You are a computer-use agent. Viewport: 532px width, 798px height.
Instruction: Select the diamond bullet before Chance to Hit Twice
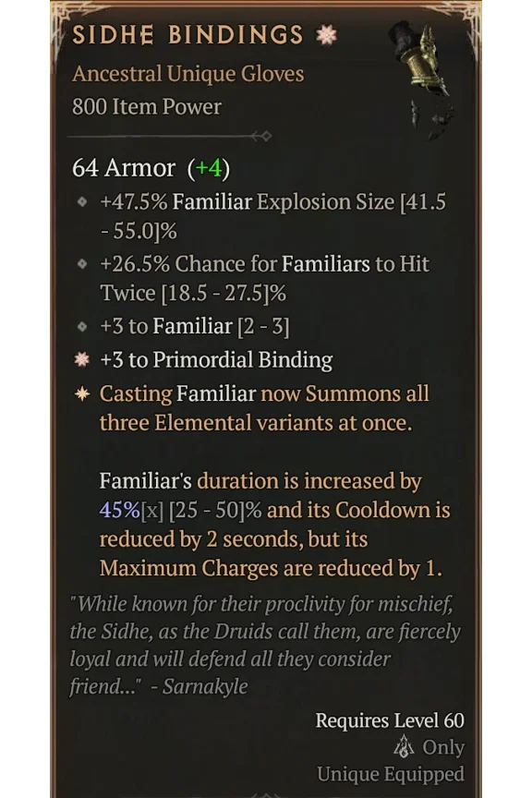(x=81, y=265)
